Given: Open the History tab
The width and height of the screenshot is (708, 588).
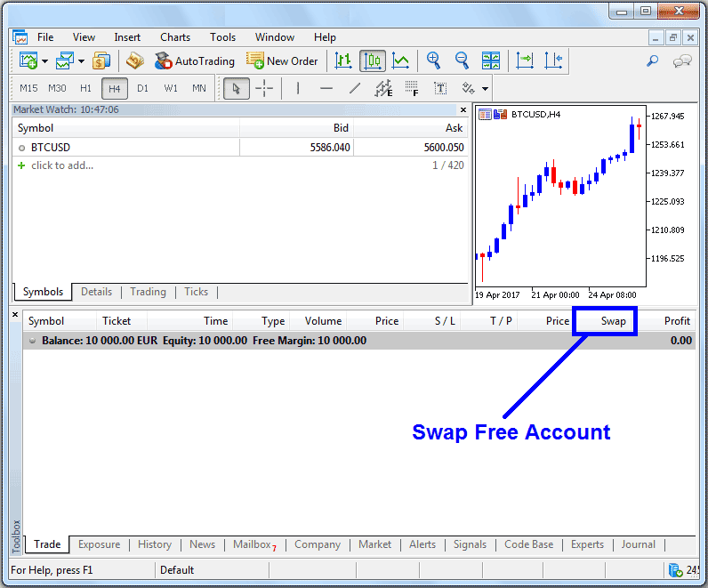Looking at the screenshot, I should click(x=155, y=544).
